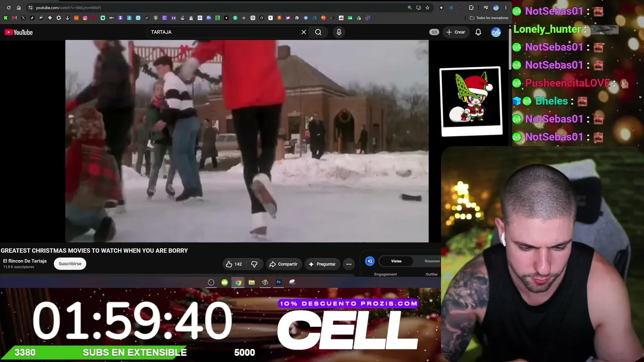
Task: Open the YouTube account avatar menu
Action: tap(496, 32)
